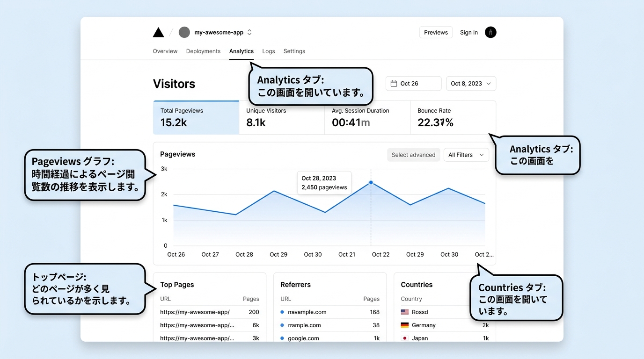Switch to the Deployments tab
The width and height of the screenshot is (644, 359).
(x=203, y=51)
